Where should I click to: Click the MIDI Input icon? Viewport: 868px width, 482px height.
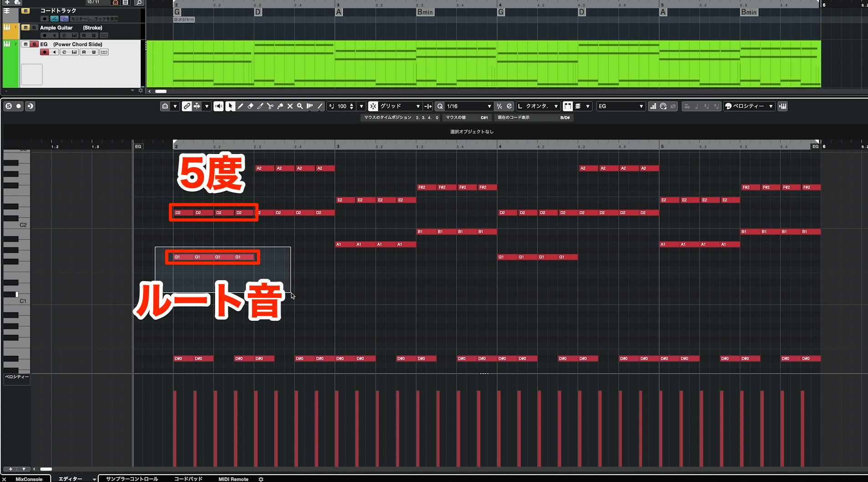click(663, 106)
